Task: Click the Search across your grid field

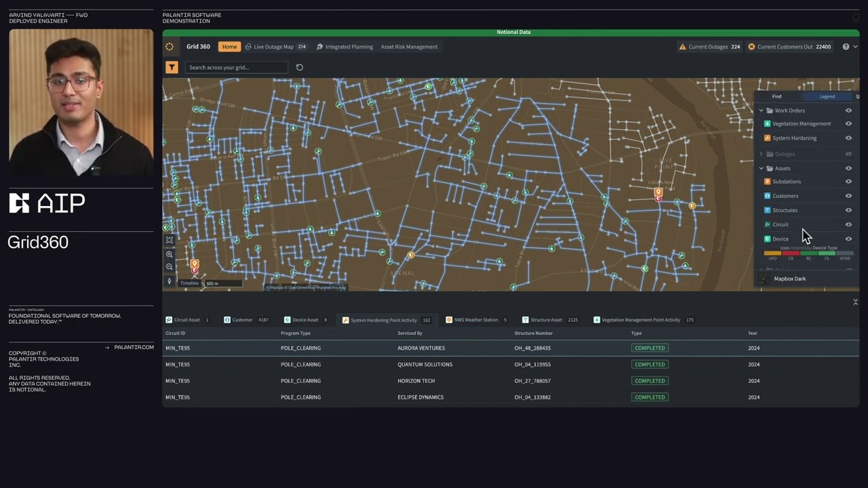Action: point(236,67)
